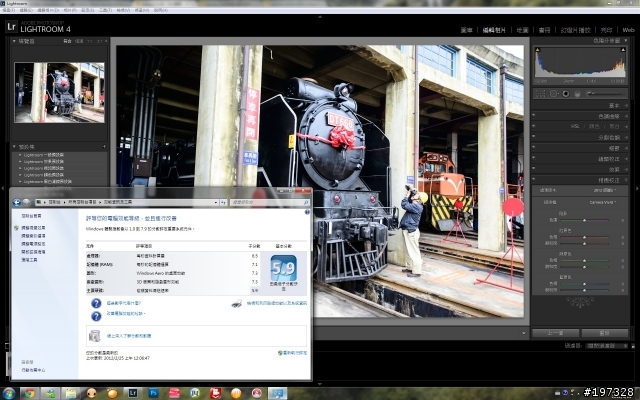Image resolution: width=640 pixels, height=400 pixels.
Task: Click the Lr logo identity plate
Action: 11,27
